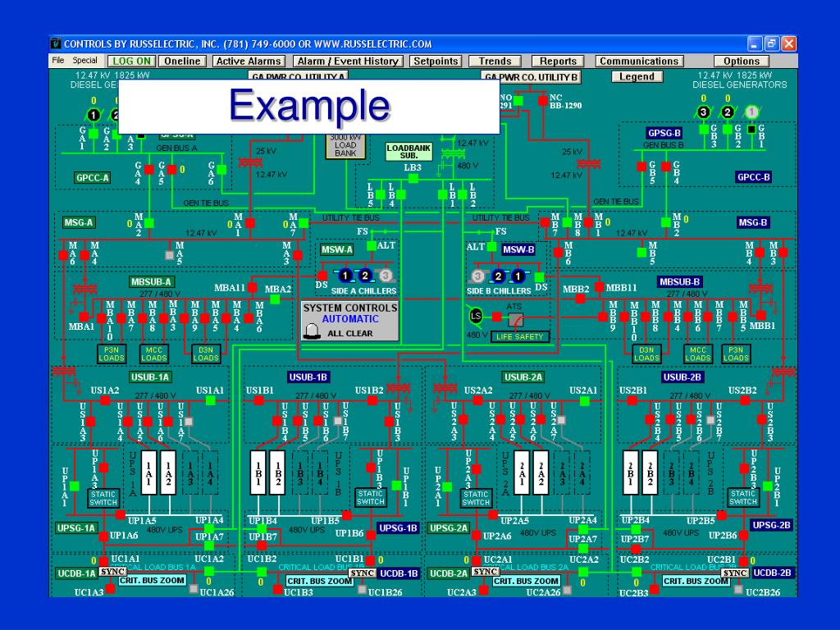Open the GPCC-B panel label

pos(754,177)
